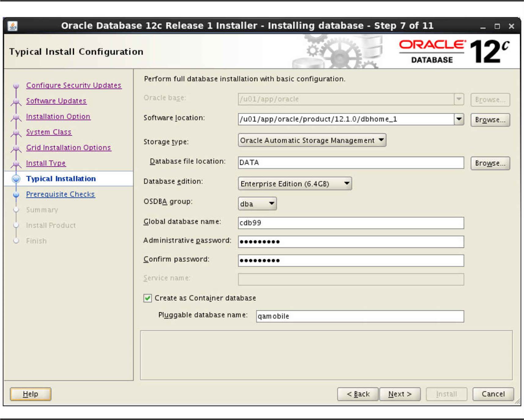Click the "Database file location:" label

tap(187, 161)
